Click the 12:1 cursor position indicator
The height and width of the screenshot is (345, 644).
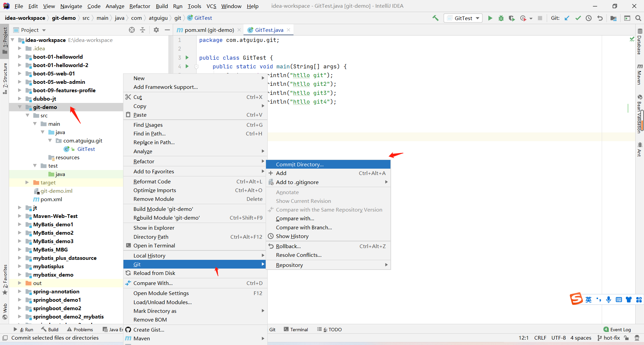(524, 338)
